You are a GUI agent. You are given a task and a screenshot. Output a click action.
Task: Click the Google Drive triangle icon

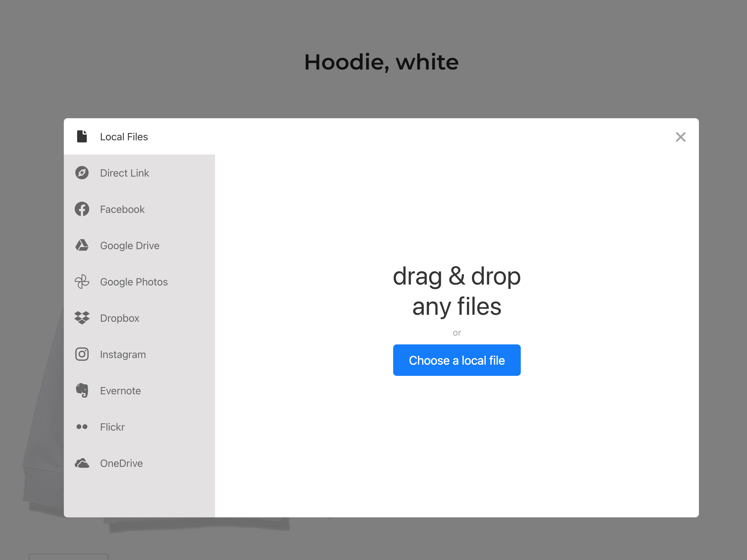pyautogui.click(x=82, y=246)
